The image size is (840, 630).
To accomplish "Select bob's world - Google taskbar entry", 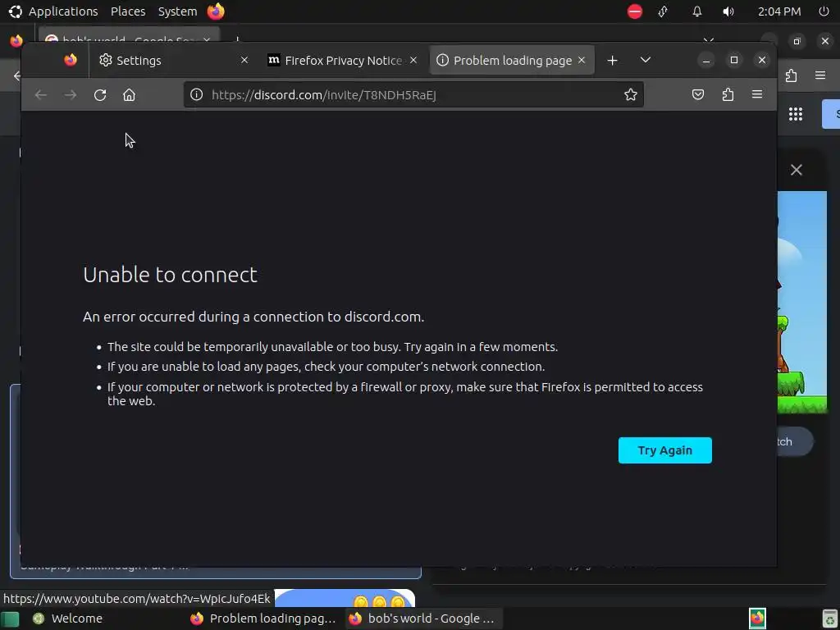I will (x=423, y=619).
